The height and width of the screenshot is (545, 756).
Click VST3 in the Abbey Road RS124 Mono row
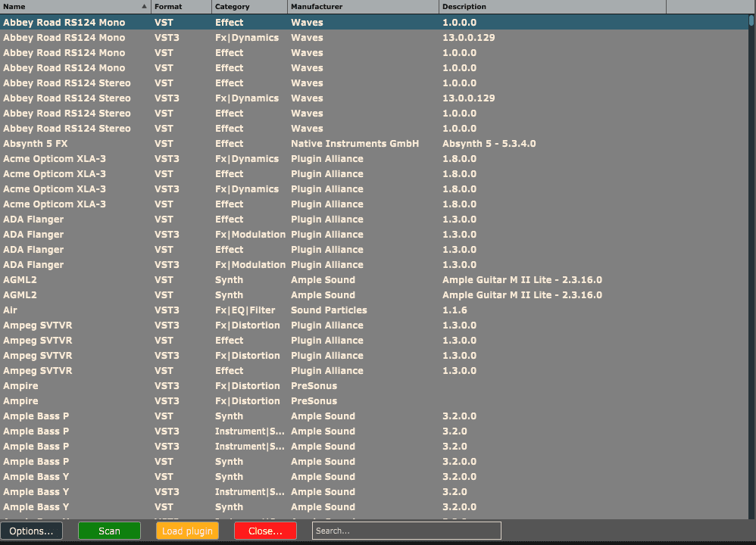click(167, 38)
